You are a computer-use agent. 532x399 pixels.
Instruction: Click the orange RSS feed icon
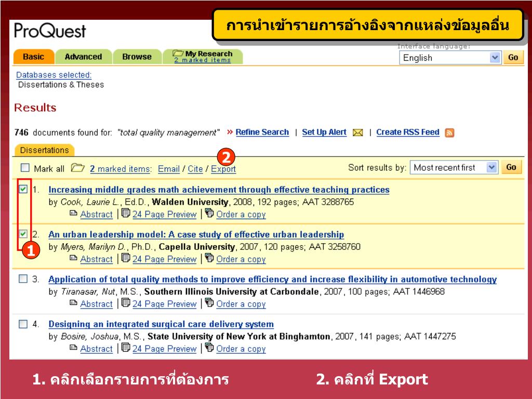pos(449,132)
